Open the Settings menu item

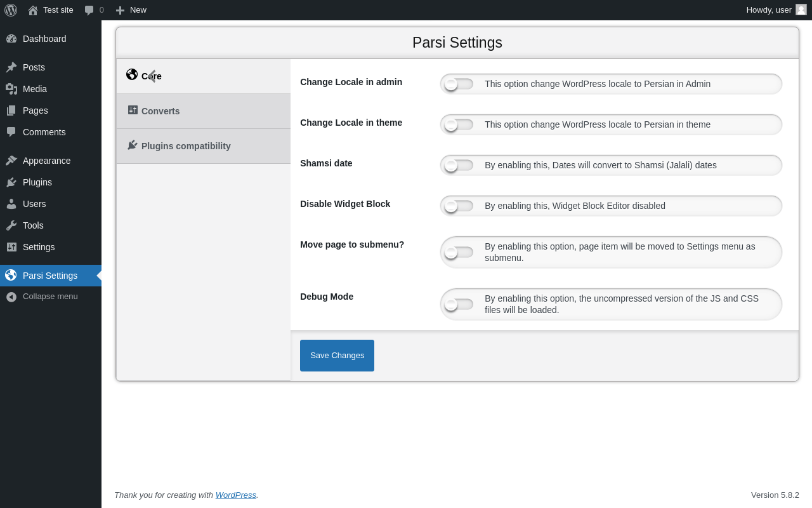[39, 247]
